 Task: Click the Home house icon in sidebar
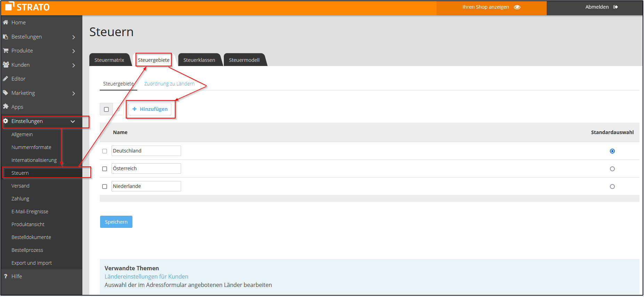(x=6, y=22)
